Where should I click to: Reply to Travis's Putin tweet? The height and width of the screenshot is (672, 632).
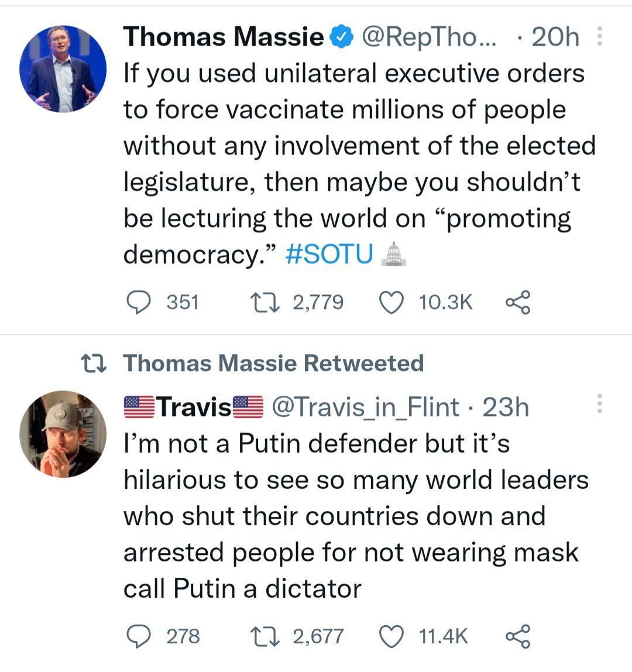pyautogui.click(x=139, y=636)
